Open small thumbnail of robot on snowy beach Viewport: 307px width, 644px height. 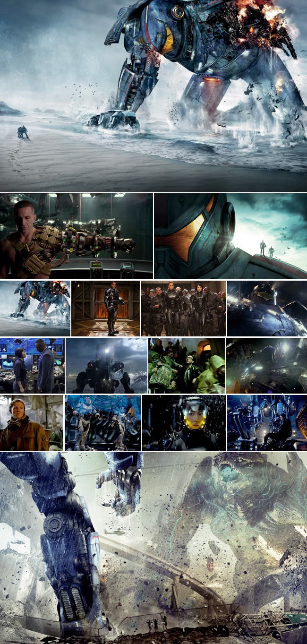[35, 309]
